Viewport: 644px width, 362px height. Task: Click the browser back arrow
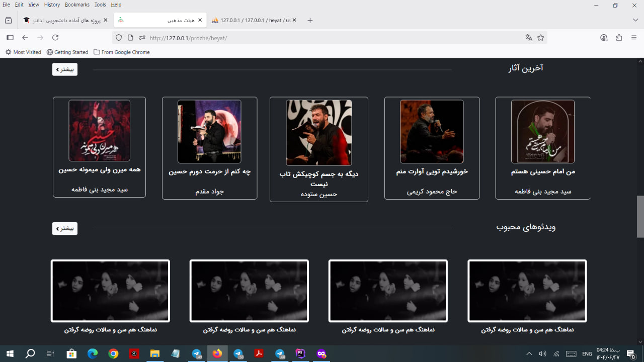[25, 38]
